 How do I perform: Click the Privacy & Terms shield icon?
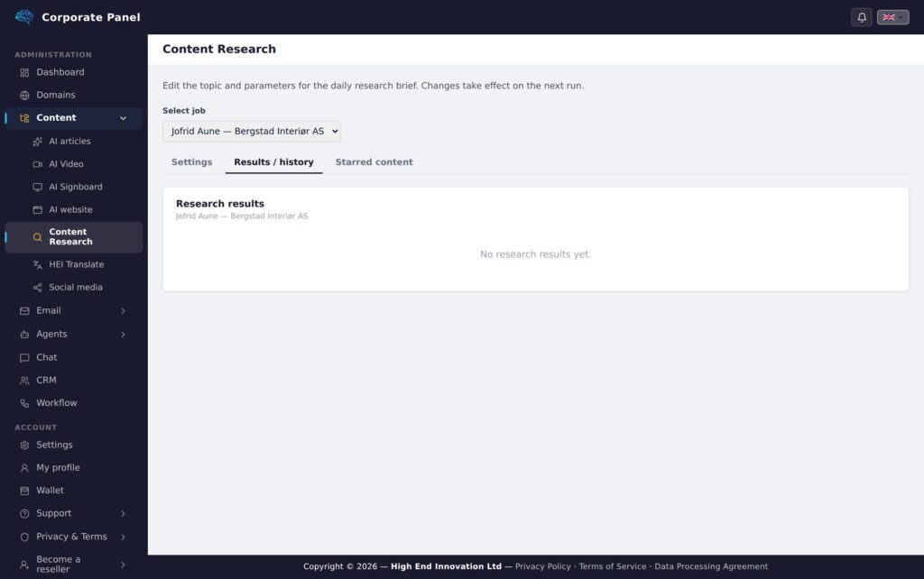(24, 538)
